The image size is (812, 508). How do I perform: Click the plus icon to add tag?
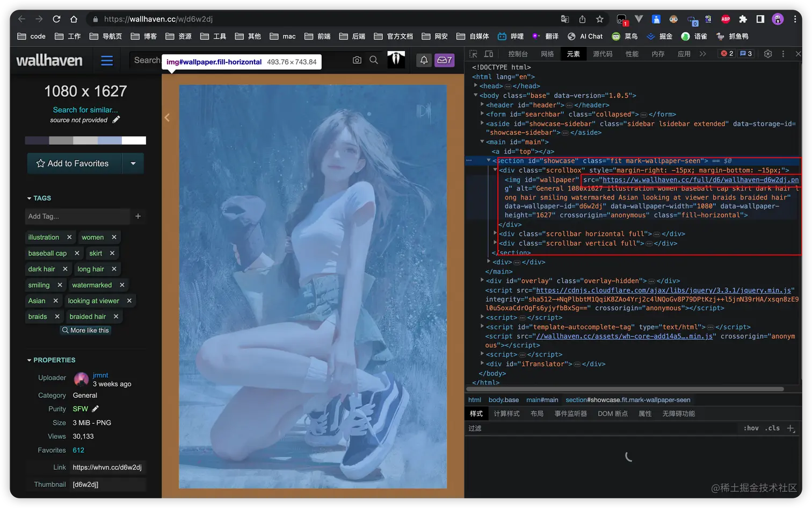click(138, 216)
